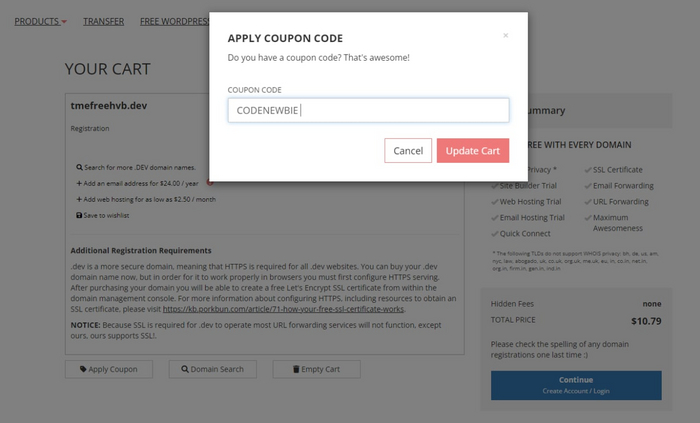Click the plus icon to add email address
Screen dimensions: 700x423
79,184
